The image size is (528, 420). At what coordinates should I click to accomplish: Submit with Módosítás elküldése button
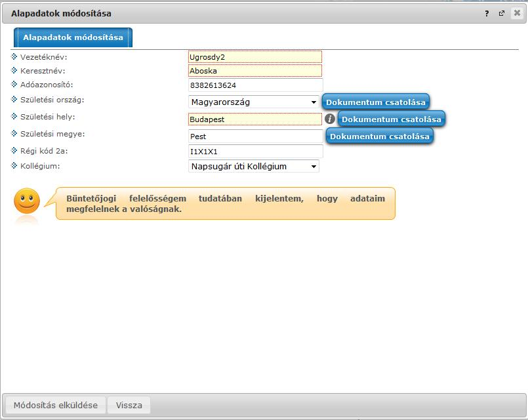[x=56, y=405]
